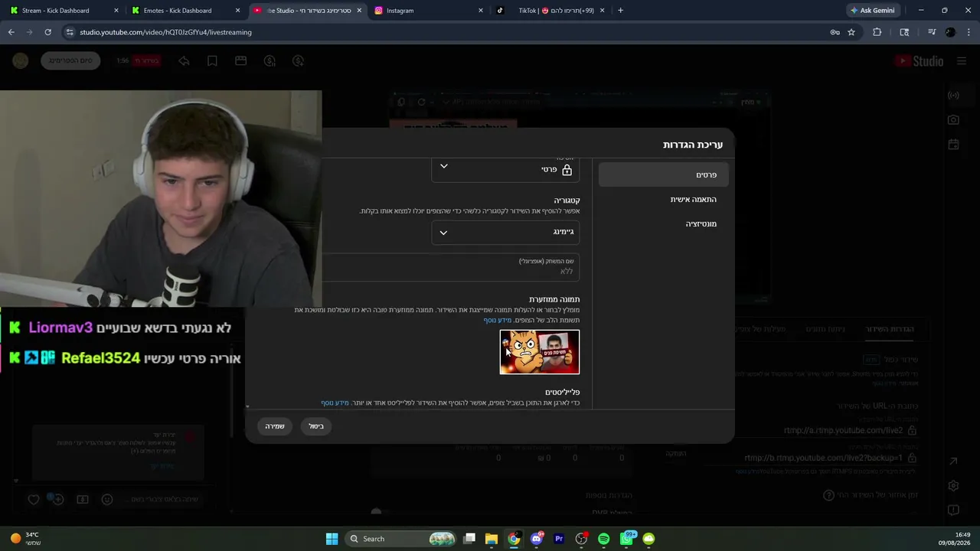Open the Task View icon on the taskbar
The width and height of the screenshot is (980, 551).
(469, 539)
